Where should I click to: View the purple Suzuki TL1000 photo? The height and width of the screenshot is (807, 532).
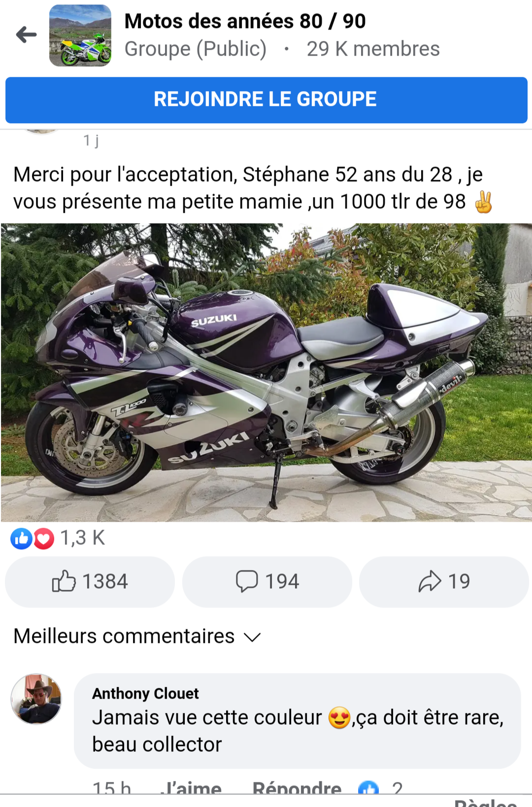pos(266,372)
